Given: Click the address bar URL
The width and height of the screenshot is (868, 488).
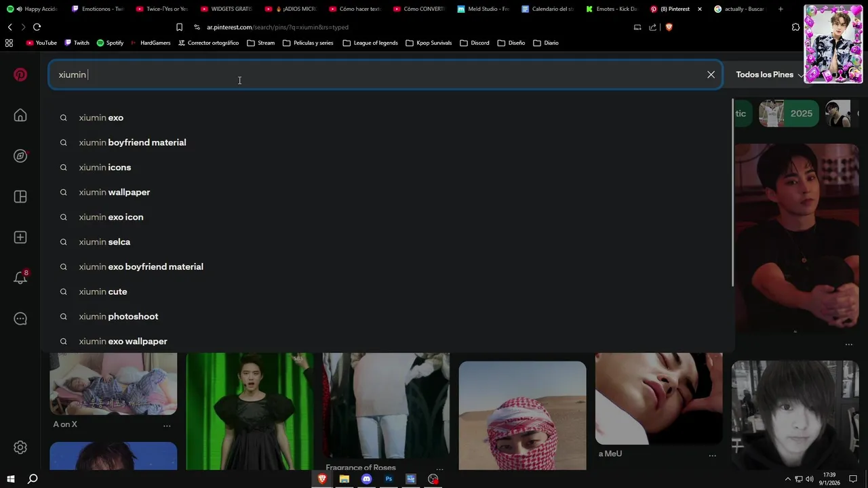Looking at the screenshot, I should [x=277, y=27].
